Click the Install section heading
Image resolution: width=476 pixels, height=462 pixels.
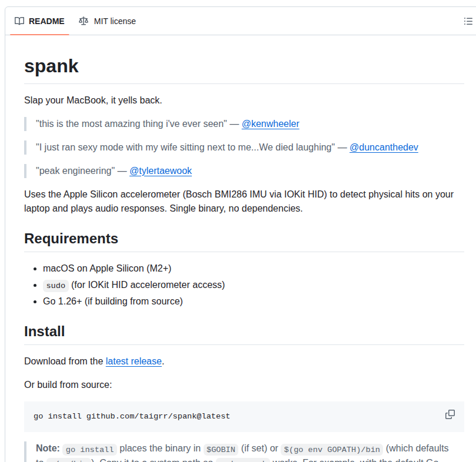tap(44, 332)
